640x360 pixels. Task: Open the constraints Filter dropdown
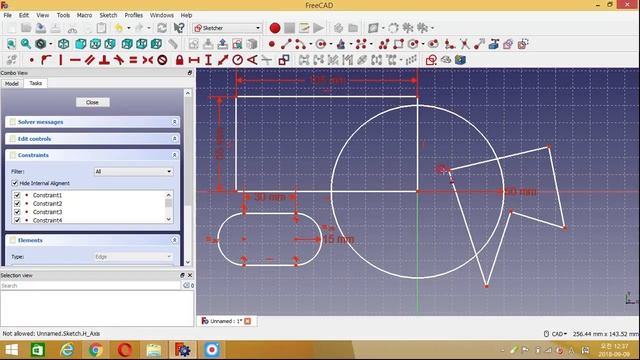(133, 171)
